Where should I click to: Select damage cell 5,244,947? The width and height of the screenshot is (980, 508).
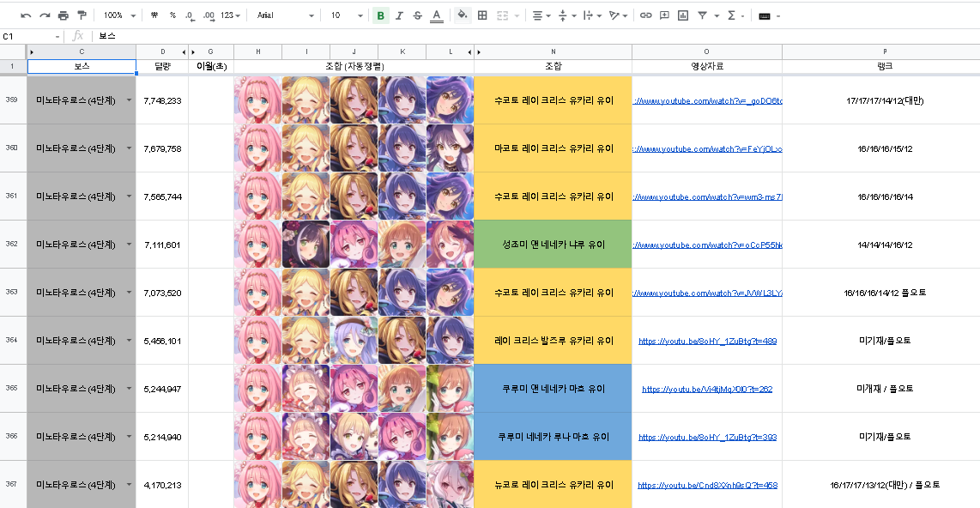click(x=162, y=388)
